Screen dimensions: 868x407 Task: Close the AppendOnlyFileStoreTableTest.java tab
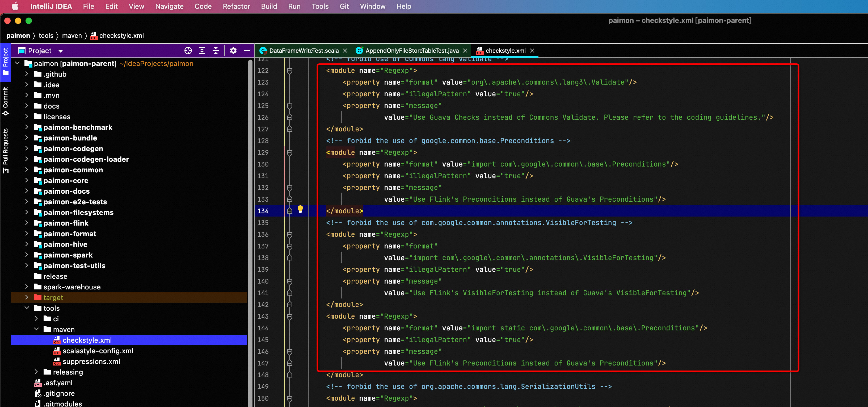pos(465,51)
